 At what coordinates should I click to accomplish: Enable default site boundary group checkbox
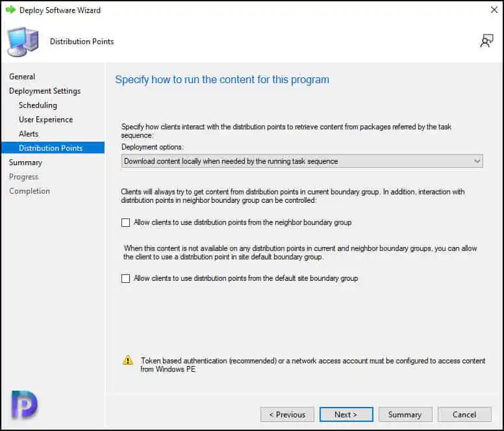[126, 278]
